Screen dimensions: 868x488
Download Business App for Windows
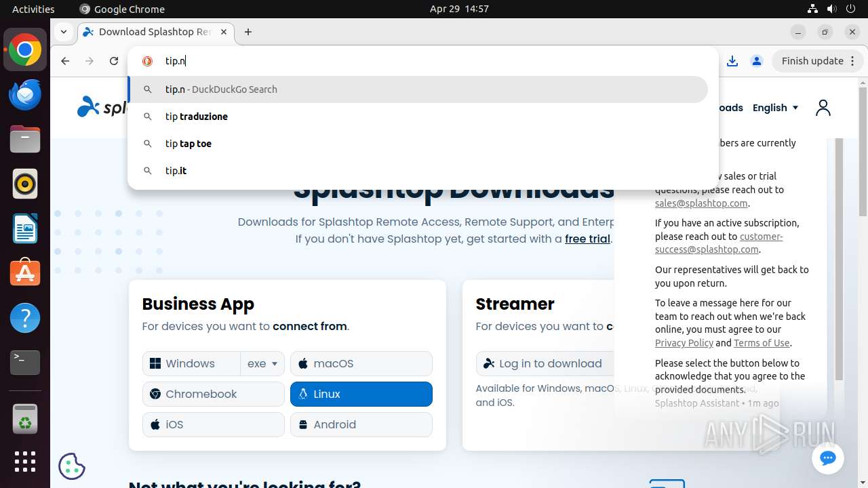coord(191,363)
